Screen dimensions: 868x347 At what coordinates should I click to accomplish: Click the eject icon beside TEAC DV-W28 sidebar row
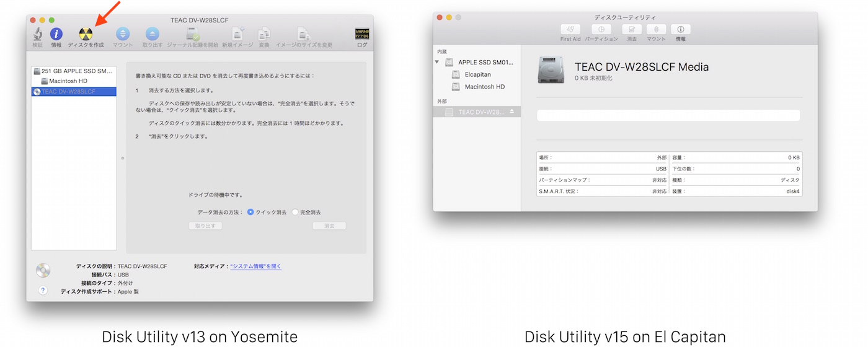pyautogui.click(x=512, y=112)
